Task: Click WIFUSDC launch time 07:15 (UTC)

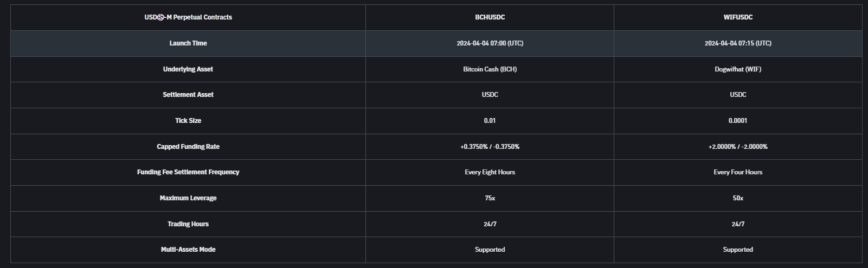Action: [738, 43]
